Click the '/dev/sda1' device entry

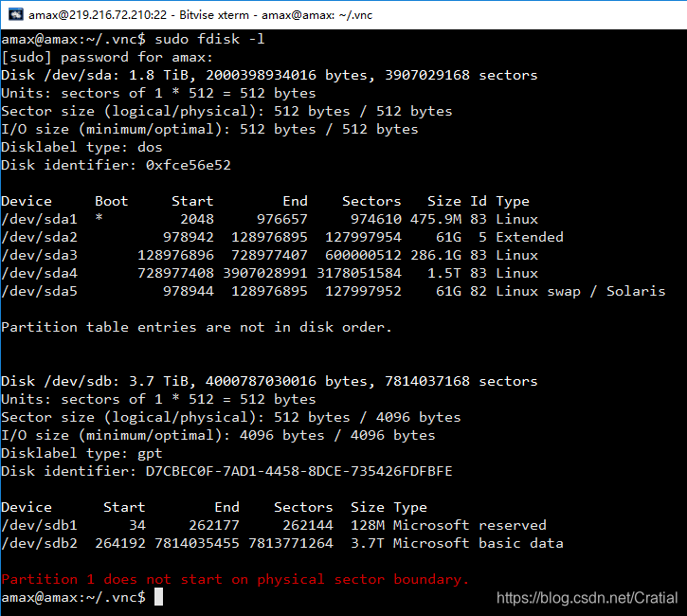click(40, 219)
